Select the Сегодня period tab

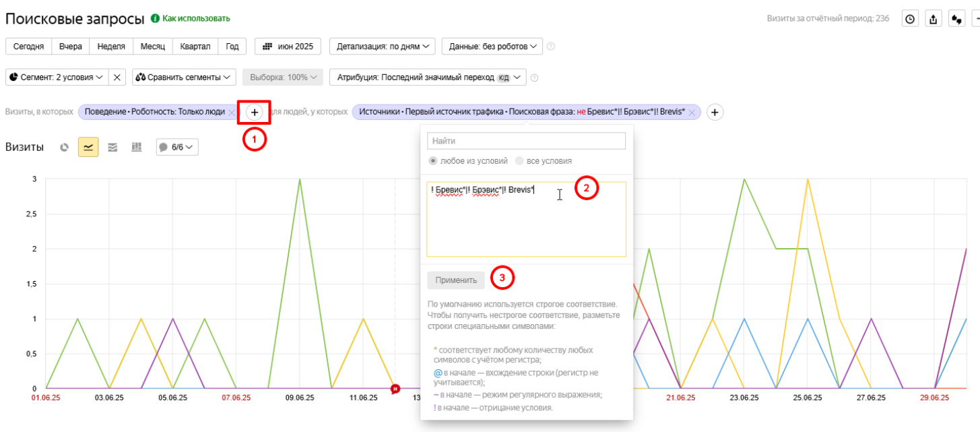click(x=28, y=47)
